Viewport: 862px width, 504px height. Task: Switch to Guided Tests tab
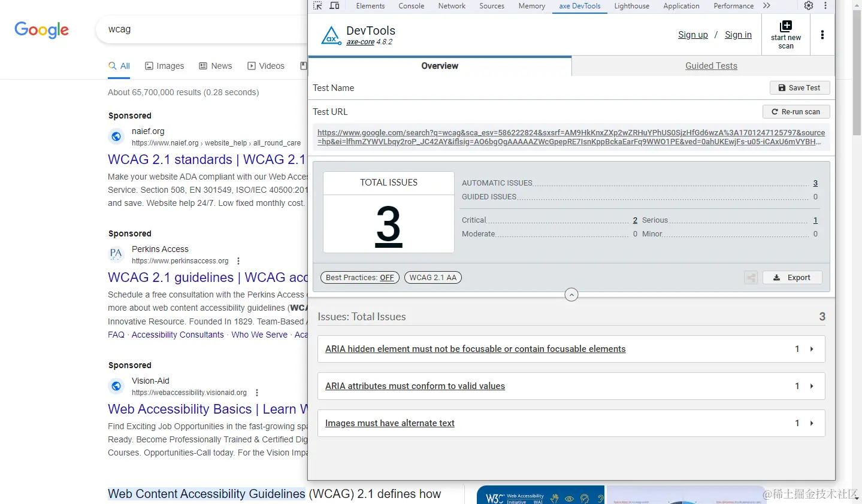pyautogui.click(x=711, y=66)
